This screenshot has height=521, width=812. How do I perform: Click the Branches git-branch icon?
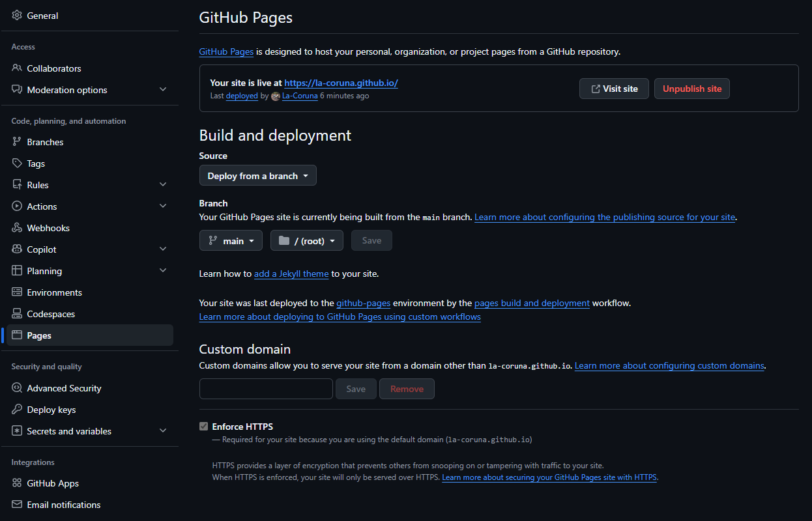[17, 142]
